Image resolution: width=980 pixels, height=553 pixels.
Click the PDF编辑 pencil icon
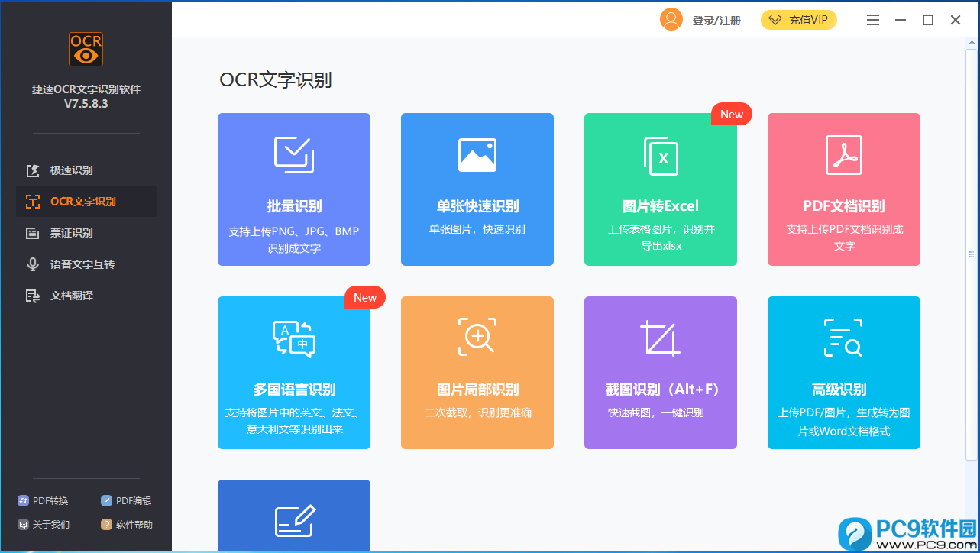pos(107,501)
